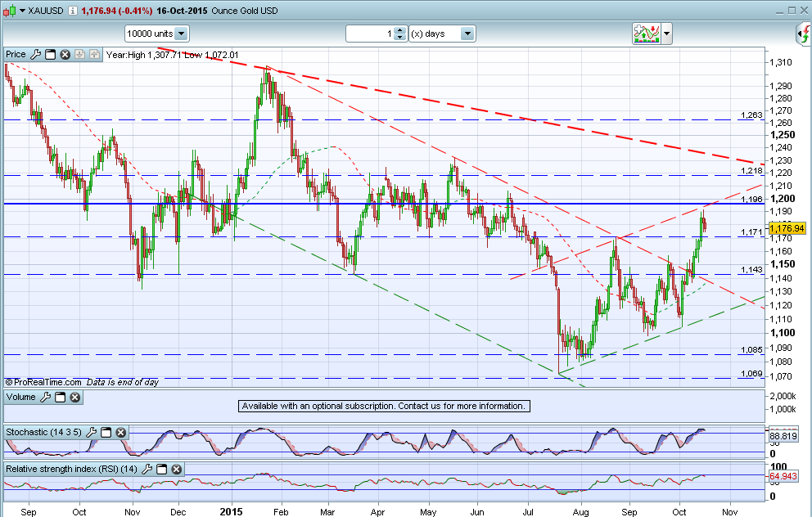Image resolution: width=812 pixels, height=517 pixels.
Task: Click the 1,069 horizontal level label
Action: click(751, 374)
